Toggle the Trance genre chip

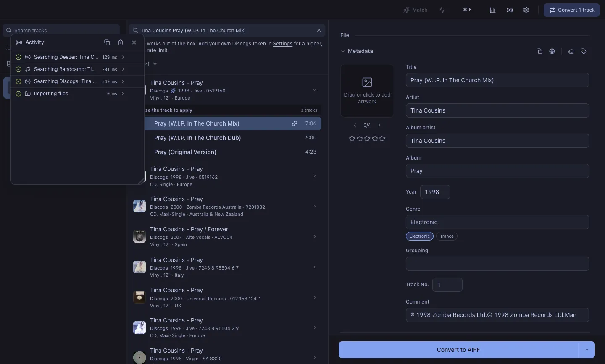point(447,236)
